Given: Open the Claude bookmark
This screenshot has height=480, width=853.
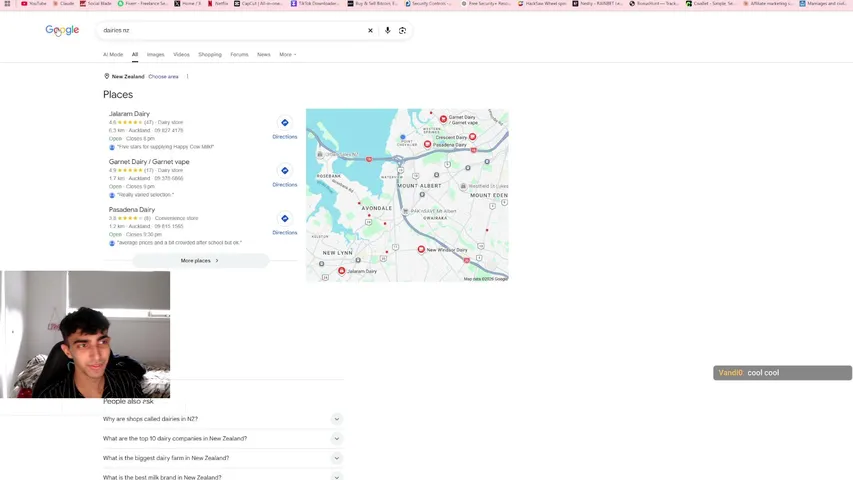Looking at the screenshot, I should pyautogui.click(x=64, y=3).
